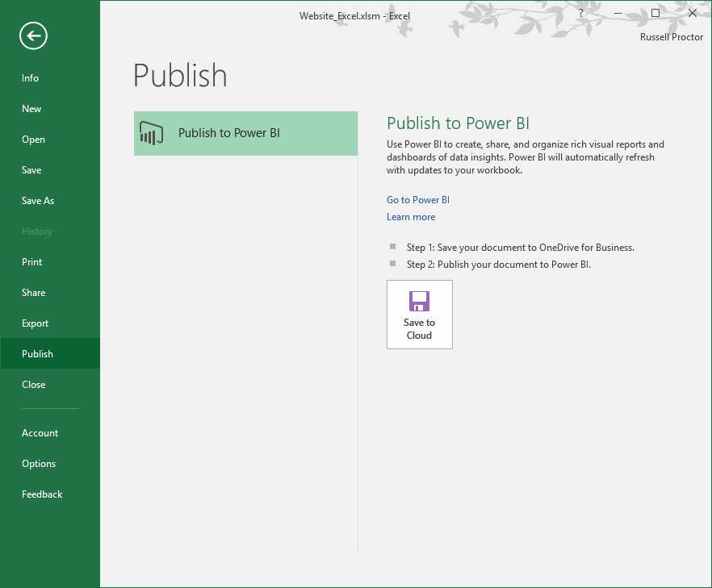The width and height of the screenshot is (712, 588).
Task: Open the Info page
Action: (x=50, y=78)
